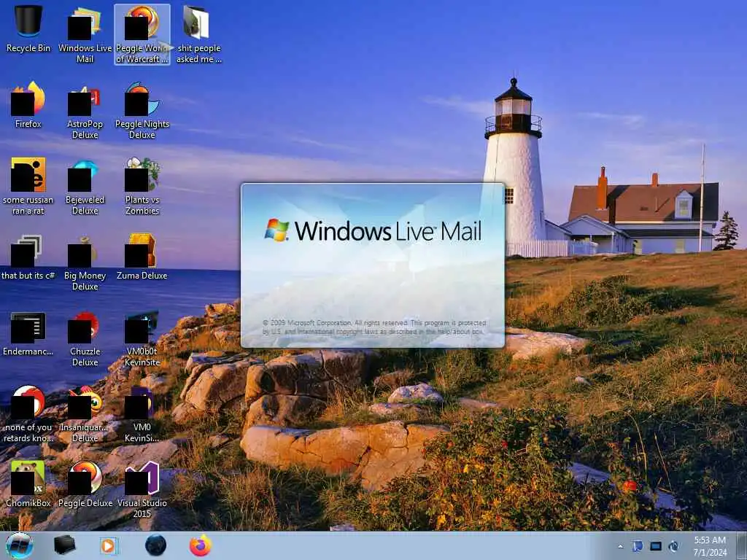Select the Firefox shortcut on the desktop
This screenshot has height=560, width=747.
(x=28, y=105)
